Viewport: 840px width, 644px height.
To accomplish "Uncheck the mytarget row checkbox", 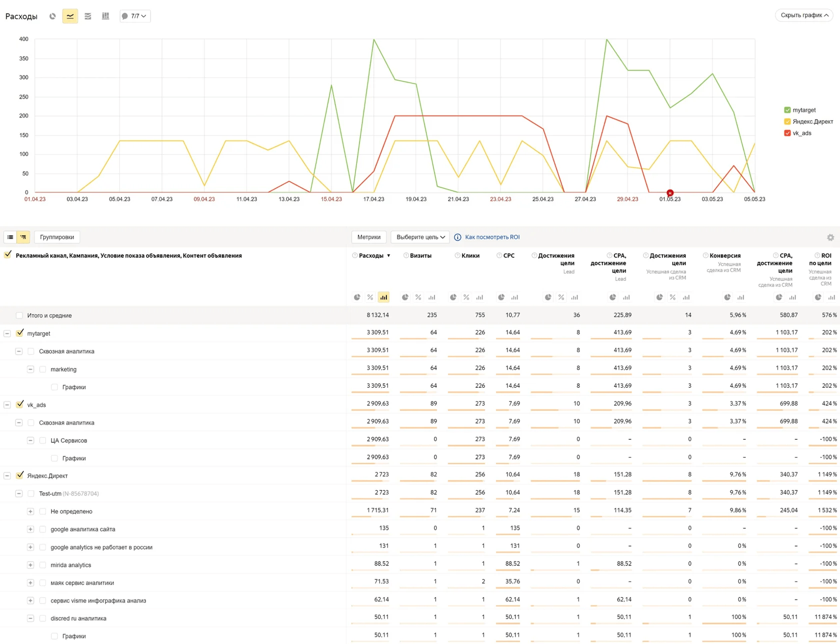I will click(x=20, y=333).
